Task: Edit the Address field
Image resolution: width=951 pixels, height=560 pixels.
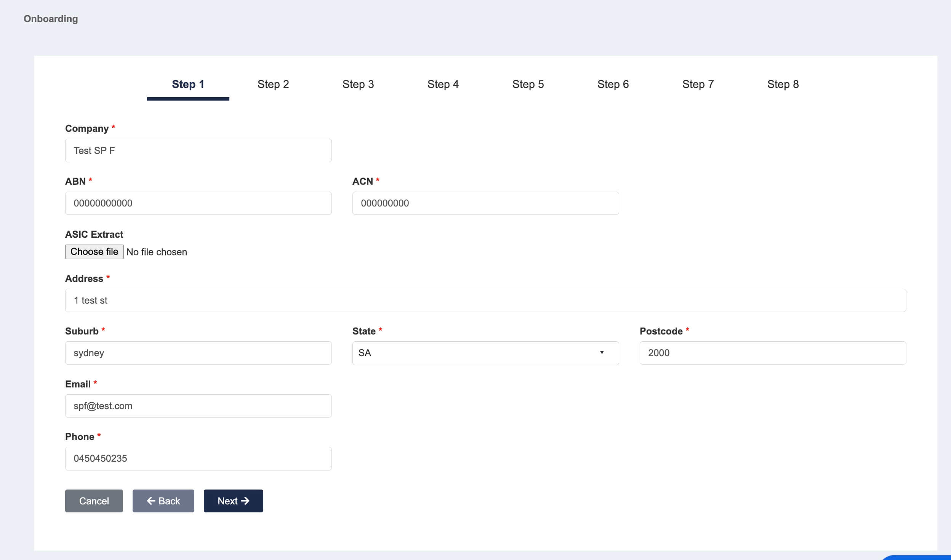Action: (486, 300)
